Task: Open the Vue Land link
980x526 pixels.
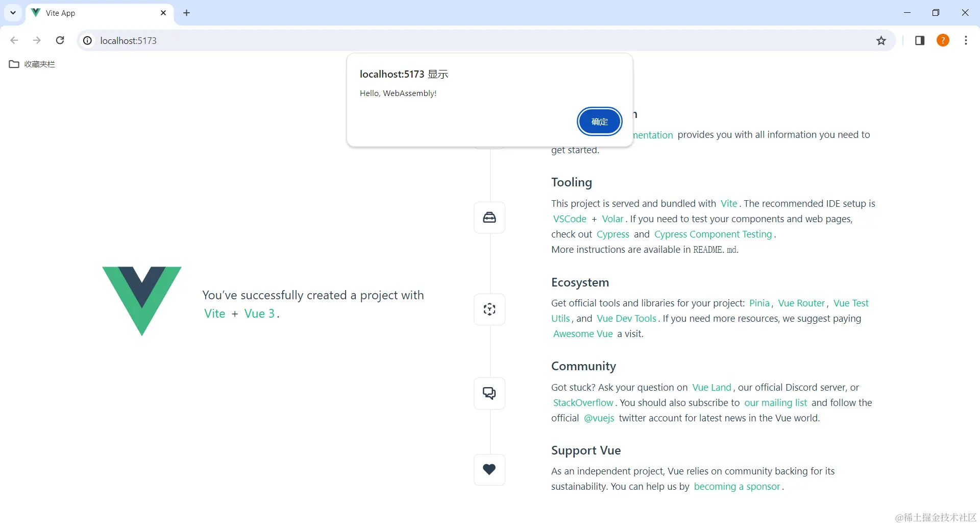Action: [x=711, y=387]
